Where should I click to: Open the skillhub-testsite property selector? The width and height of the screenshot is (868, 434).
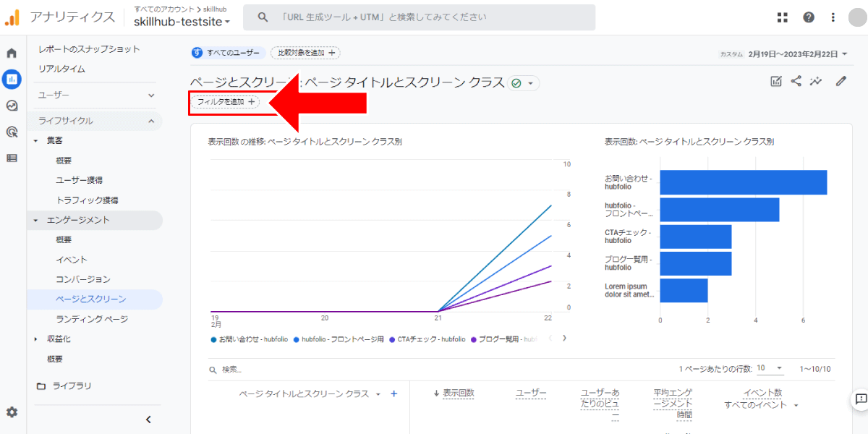(182, 22)
